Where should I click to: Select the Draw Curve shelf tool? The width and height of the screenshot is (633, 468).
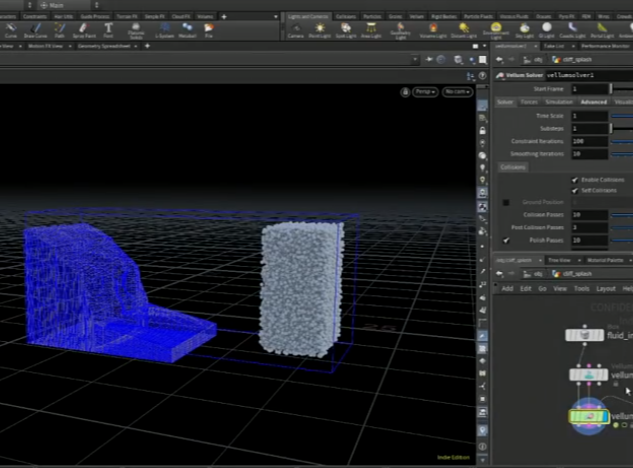click(35, 30)
